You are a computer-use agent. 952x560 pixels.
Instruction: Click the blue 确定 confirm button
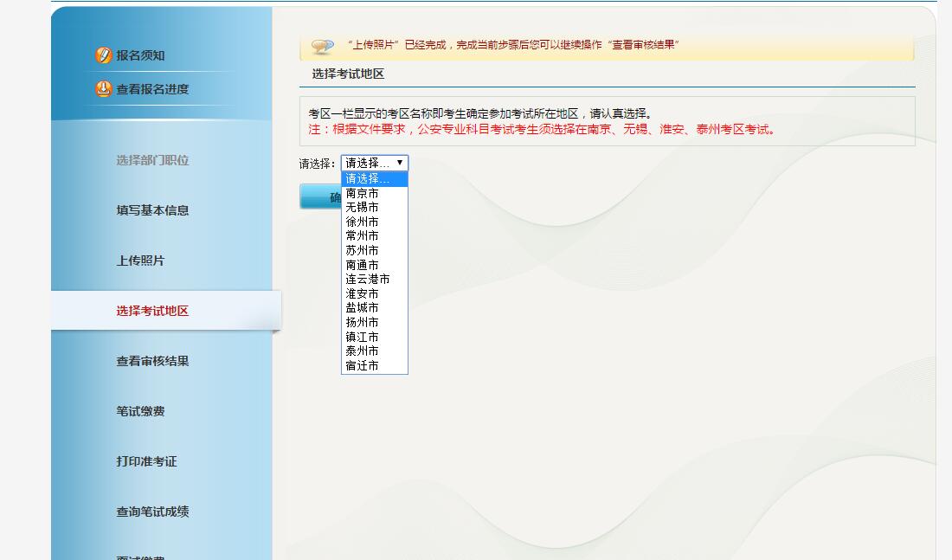click(320, 196)
